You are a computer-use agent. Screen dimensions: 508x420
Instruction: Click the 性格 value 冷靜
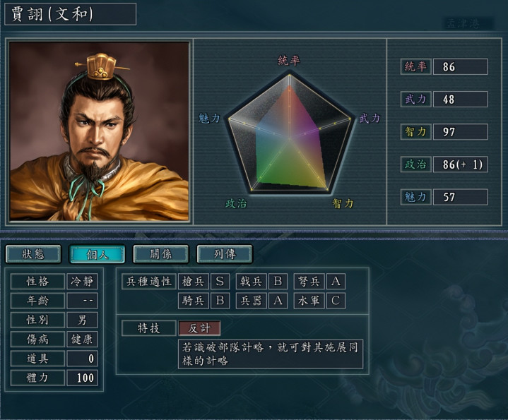[x=82, y=281]
